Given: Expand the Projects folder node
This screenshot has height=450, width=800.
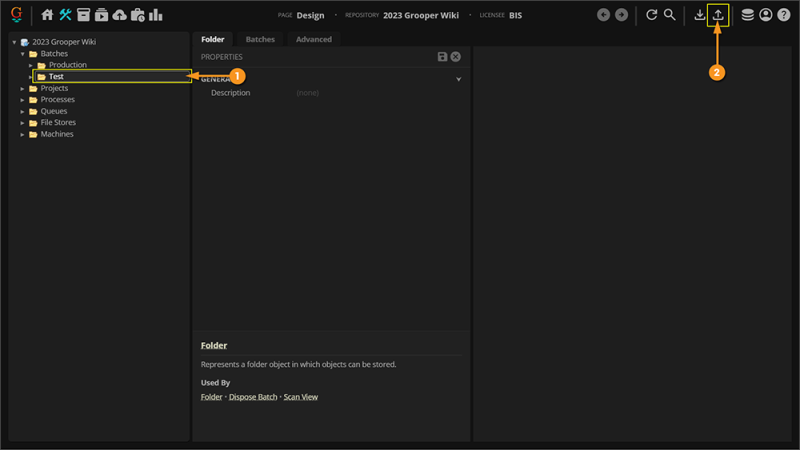Looking at the screenshot, I should point(22,88).
